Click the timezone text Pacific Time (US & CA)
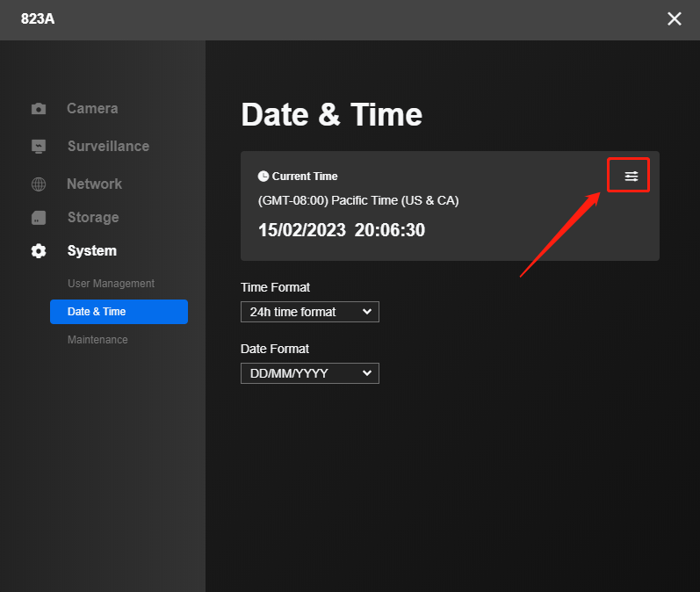 [x=395, y=200]
